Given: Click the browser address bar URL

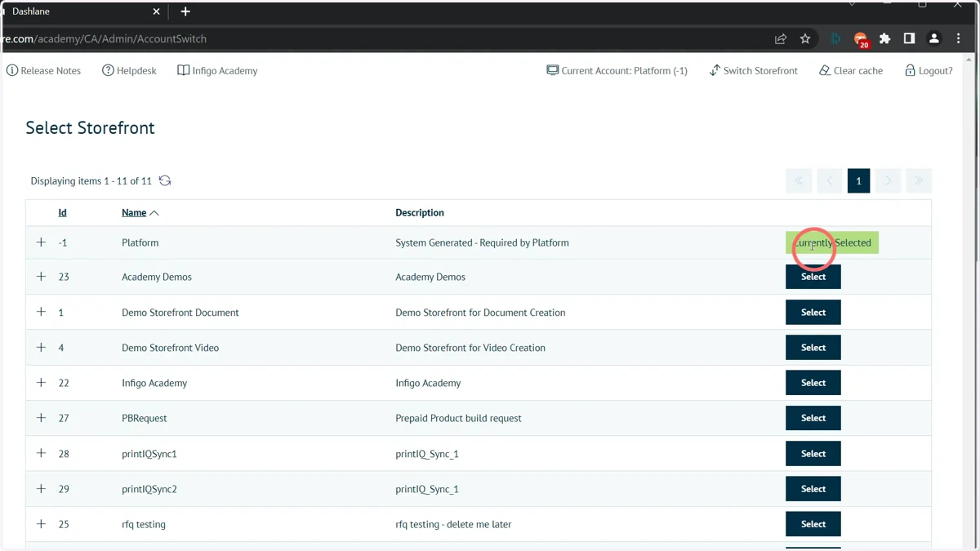Looking at the screenshot, I should pyautogui.click(x=105, y=38).
